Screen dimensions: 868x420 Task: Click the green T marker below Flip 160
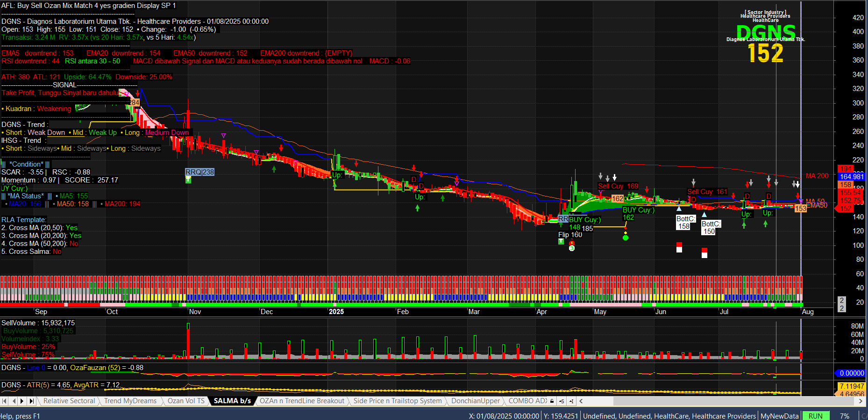pyautogui.click(x=561, y=241)
